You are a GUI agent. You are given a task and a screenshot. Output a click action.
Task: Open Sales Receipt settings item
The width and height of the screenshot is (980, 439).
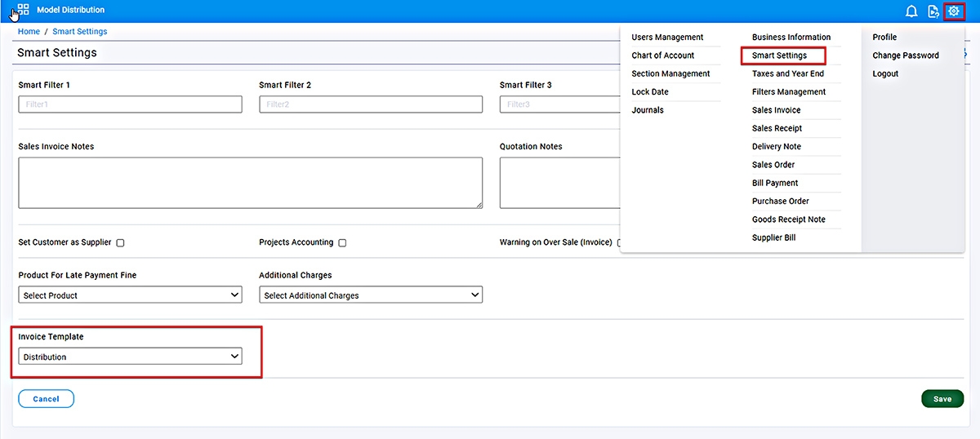pyautogui.click(x=777, y=128)
